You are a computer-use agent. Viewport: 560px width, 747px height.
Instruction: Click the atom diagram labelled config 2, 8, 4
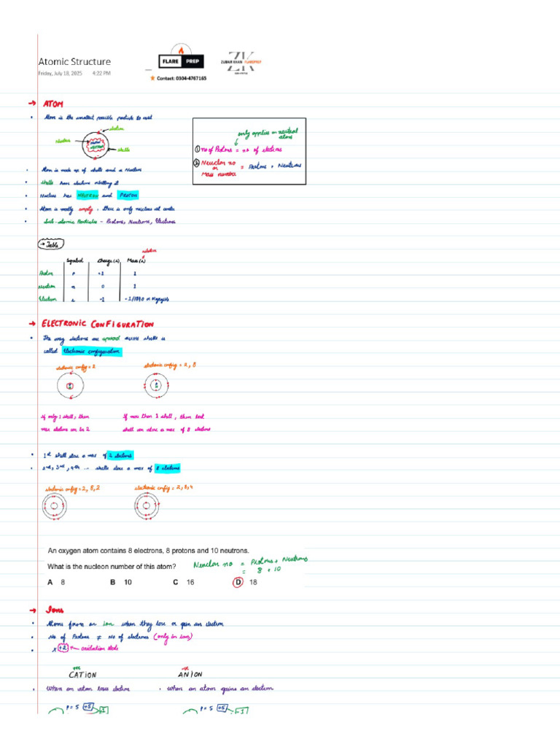(x=147, y=506)
